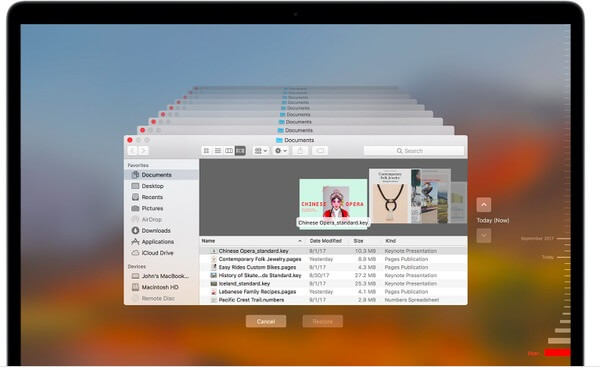Viewport: 600px width, 370px height.
Task: Click the Share toolbar button
Action: pos(300,151)
